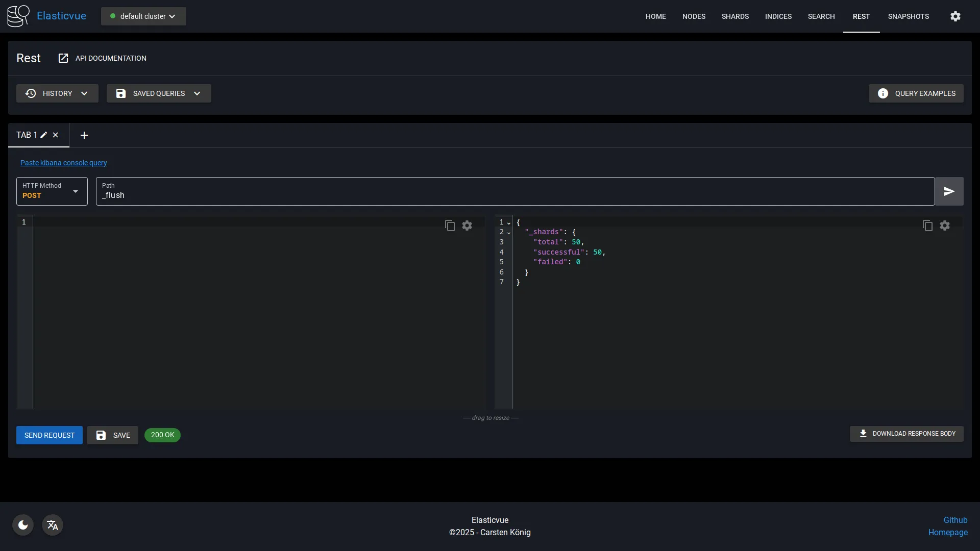The height and width of the screenshot is (551, 980).
Task: Open API documentation via the external link icon
Action: tap(63, 58)
